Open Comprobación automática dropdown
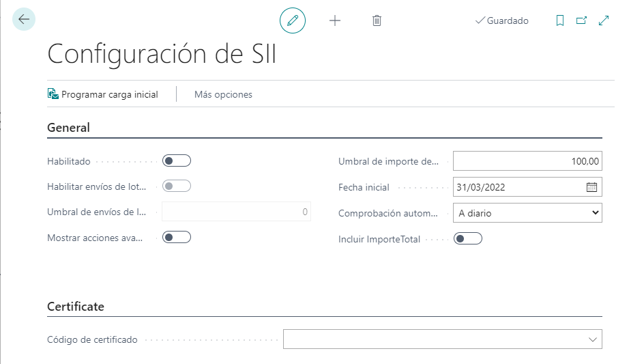644x364 pixels. point(527,213)
